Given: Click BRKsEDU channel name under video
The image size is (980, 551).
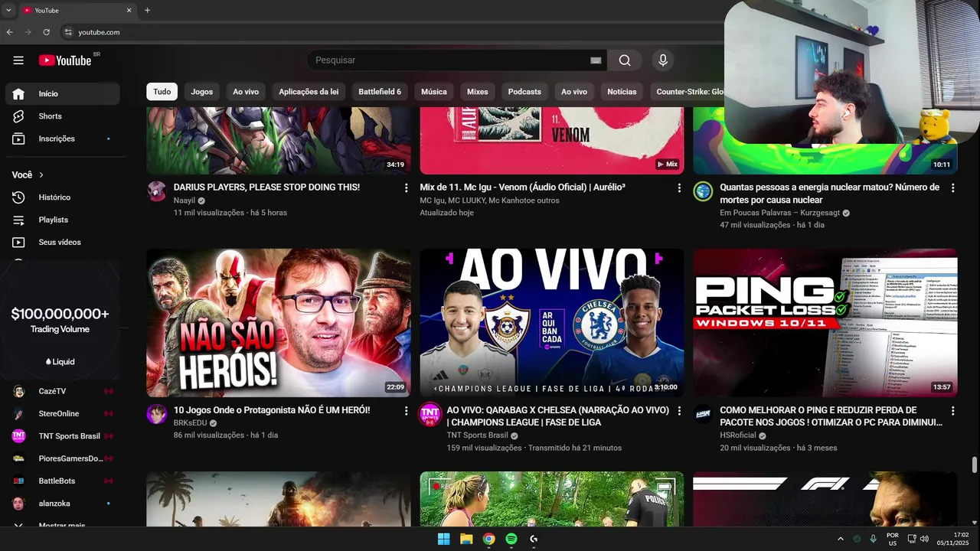Looking at the screenshot, I should coord(190,423).
